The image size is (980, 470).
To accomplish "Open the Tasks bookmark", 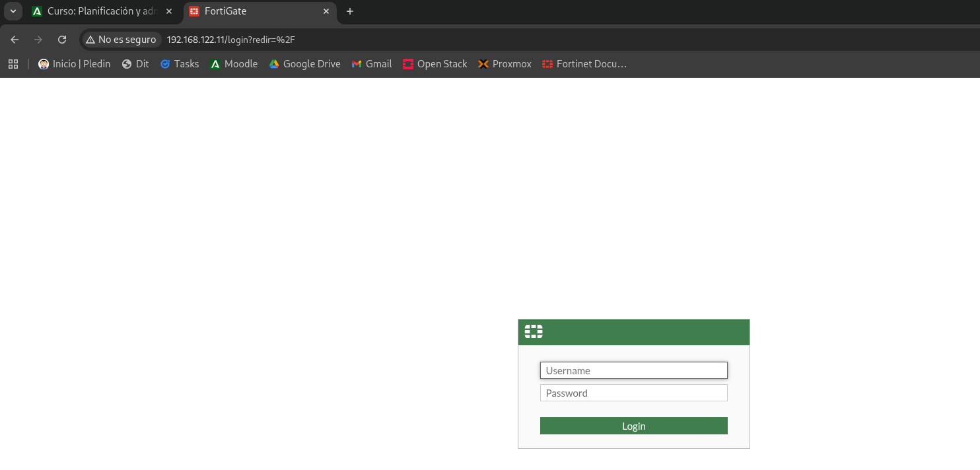I will (x=180, y=64).
